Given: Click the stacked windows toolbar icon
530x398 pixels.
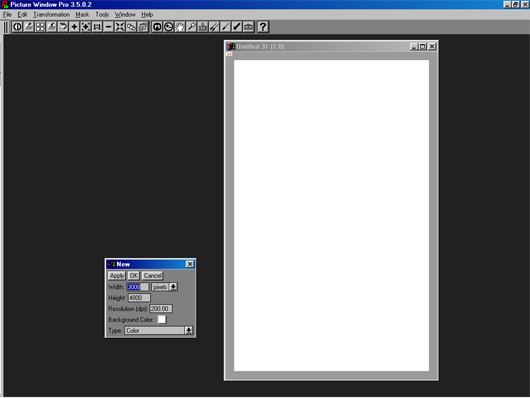Looking at the screenshot, I should coord(143,27).
